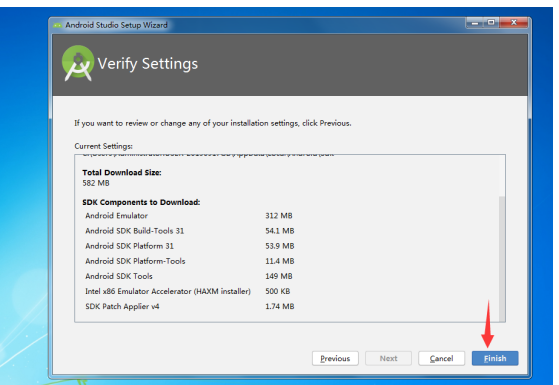
Task: Click the Verify Settings header title
Action: 148,64
